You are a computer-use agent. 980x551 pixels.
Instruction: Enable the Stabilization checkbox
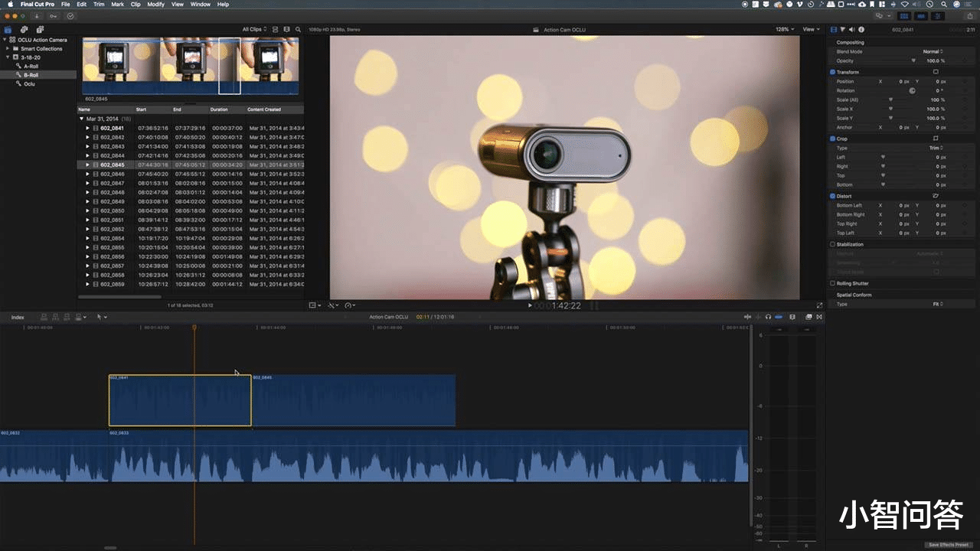(x=833, y=245)
